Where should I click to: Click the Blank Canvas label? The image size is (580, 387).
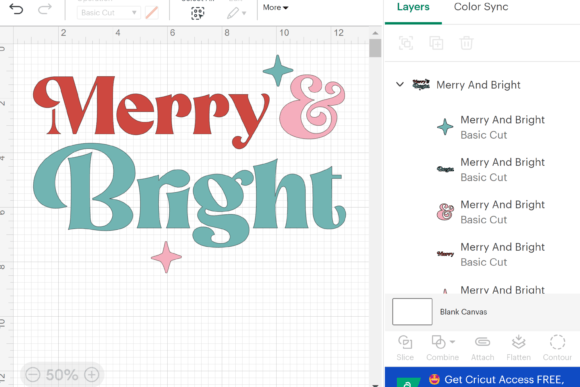coord(463,312)
